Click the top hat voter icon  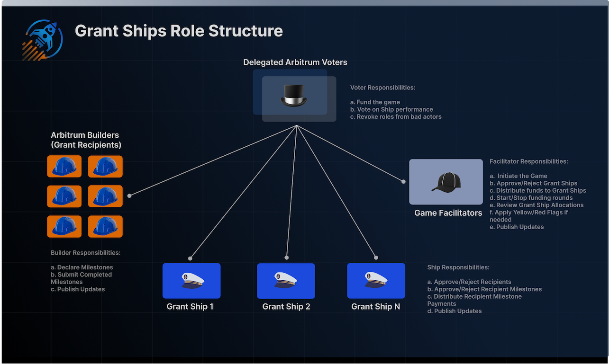tap(294, 95)
